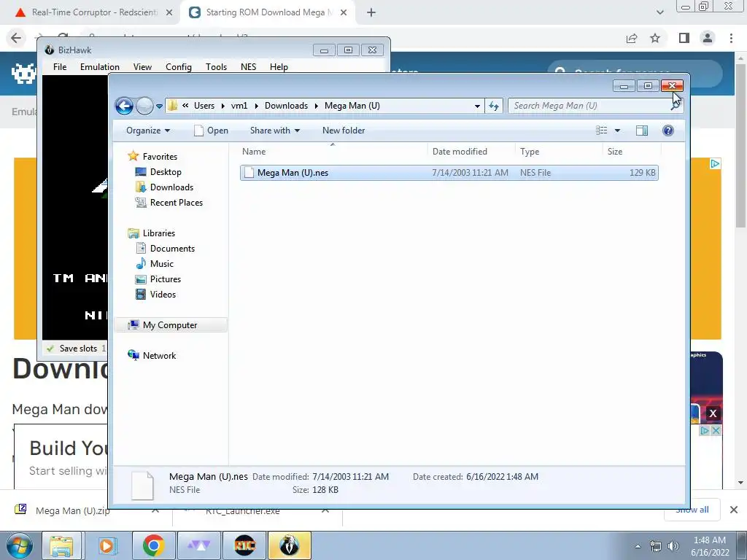The height and width of the screenshot is (560, 747).
Task: Select the Mega Man (U).nes file
Action: (x=449, y=173)
